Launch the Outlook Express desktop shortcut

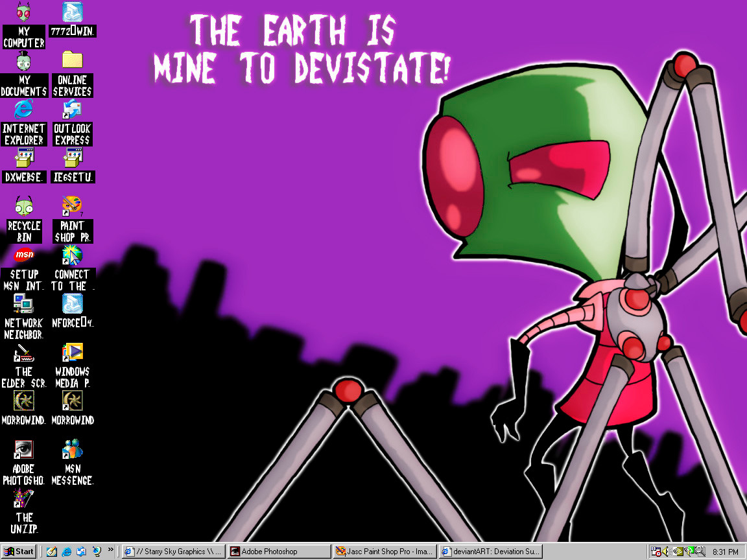[73, 122]
